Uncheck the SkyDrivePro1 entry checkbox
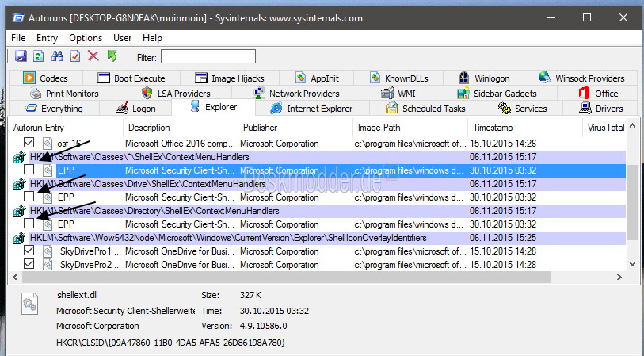The height and width of the screenshot is (356, 644). pos(29,251)
